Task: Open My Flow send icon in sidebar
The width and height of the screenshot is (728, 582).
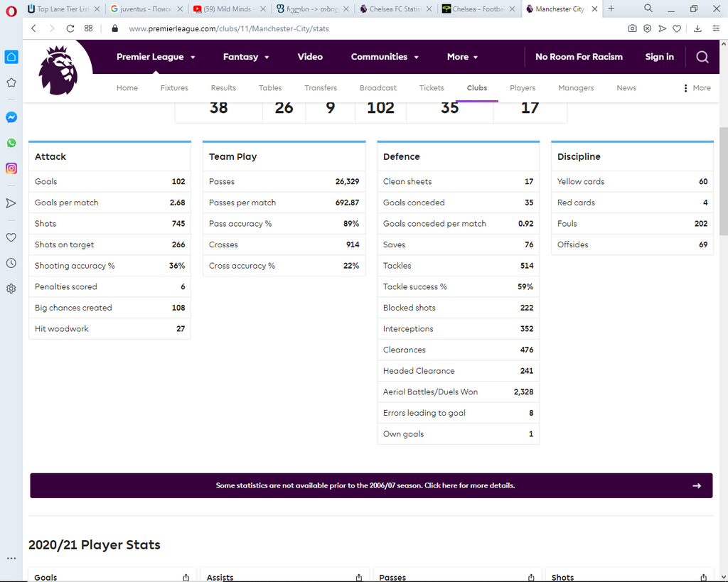Action: [x=11, y=203]
